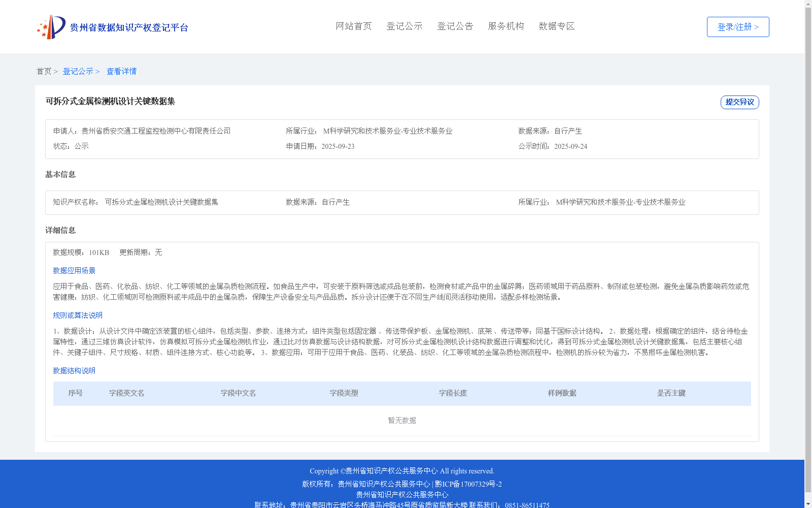This screenshot has width=812, height=508.
Task: Select applicant text 贵州省质安交通工程监控检测中心有限责任公司
Action: 156,131
